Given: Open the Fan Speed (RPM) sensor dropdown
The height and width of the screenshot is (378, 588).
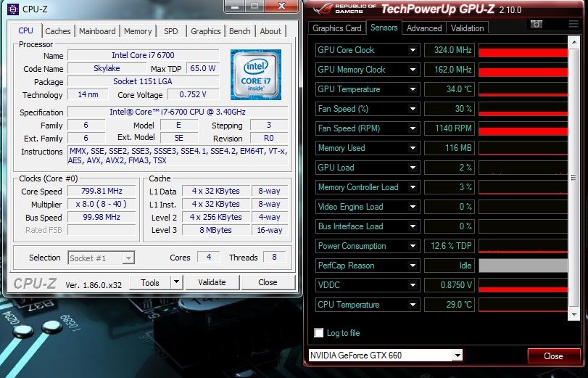Looking at the screenshot, I should (x=413, y=128).
